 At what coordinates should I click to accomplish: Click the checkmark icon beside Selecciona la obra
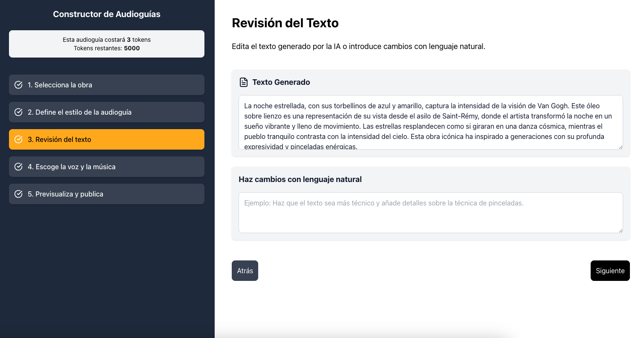pyautogui.click(x=18, y=85)
